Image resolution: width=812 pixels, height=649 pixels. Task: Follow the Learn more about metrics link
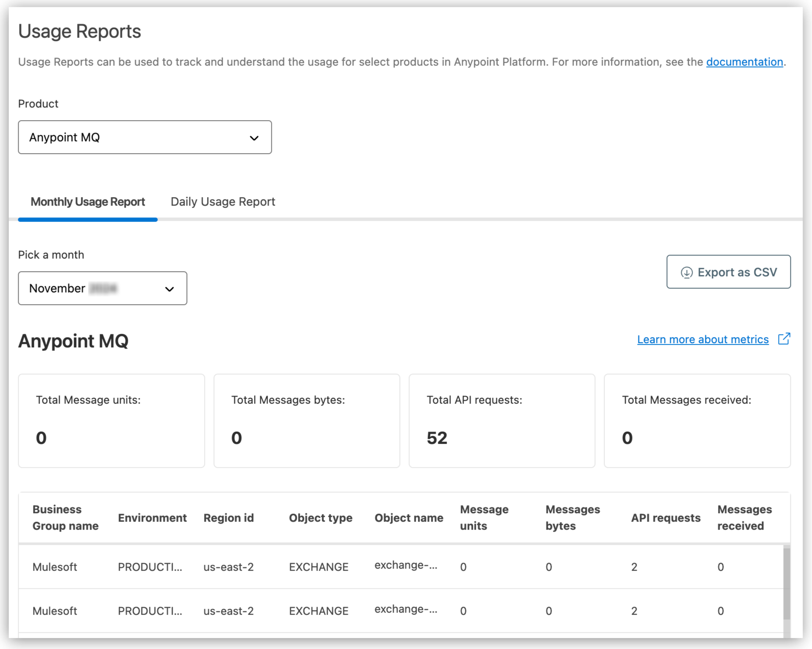pyautogui.click(x=703, y=339)
